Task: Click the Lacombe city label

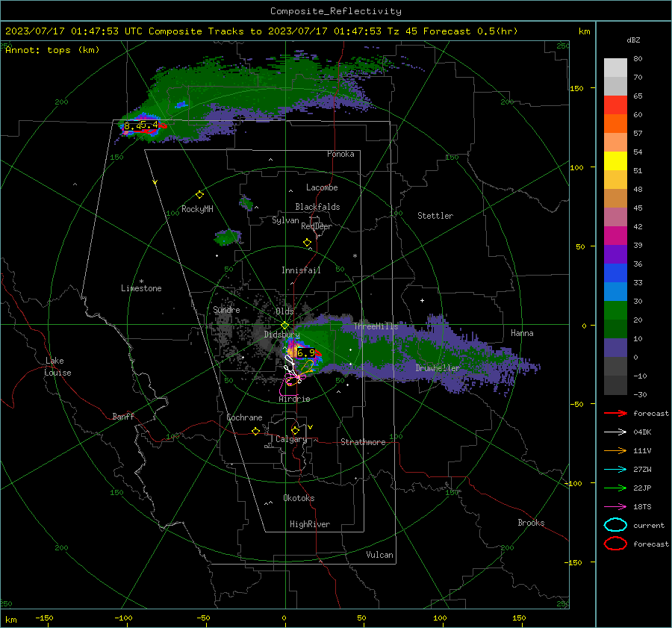Action: tap(322, 187)
